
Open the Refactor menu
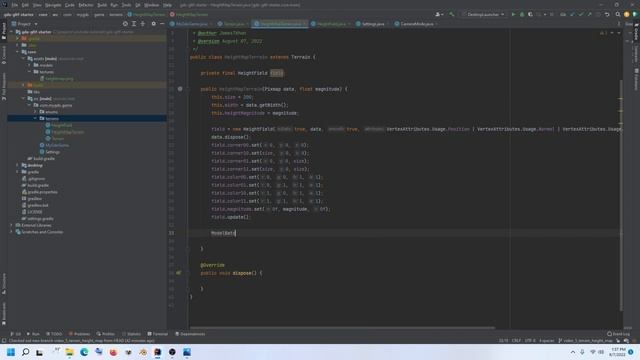pyautogui.click(x=86, y=5)
